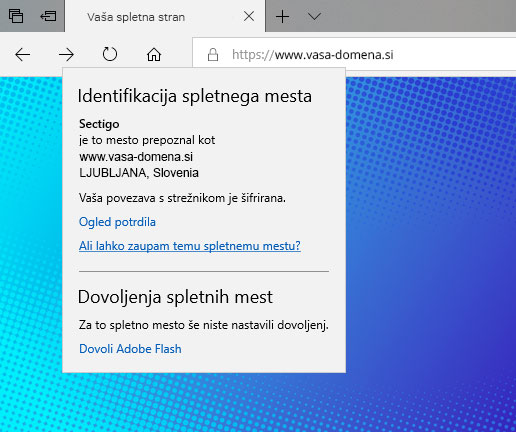The height and width of the screenshot is (432, 516).
Task: Click 'Ali lahko zaupam temu spletnemu mestu?' link
Action: (x=190, y=246)
